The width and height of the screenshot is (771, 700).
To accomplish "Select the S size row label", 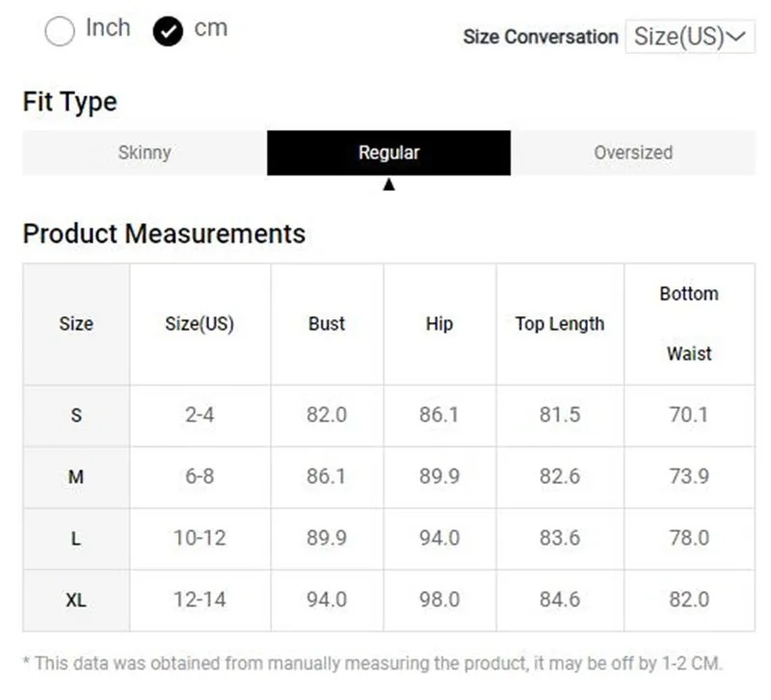I will point(76,416).
